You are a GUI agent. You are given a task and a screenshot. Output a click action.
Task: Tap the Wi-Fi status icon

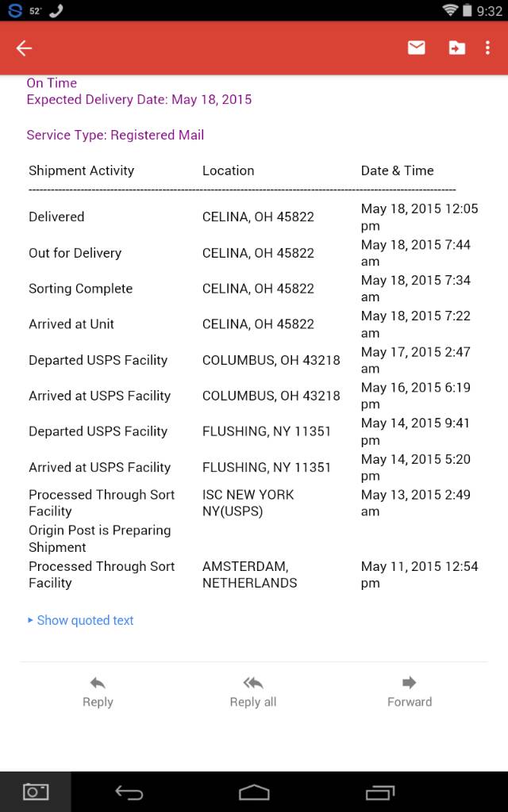(451, 10)
